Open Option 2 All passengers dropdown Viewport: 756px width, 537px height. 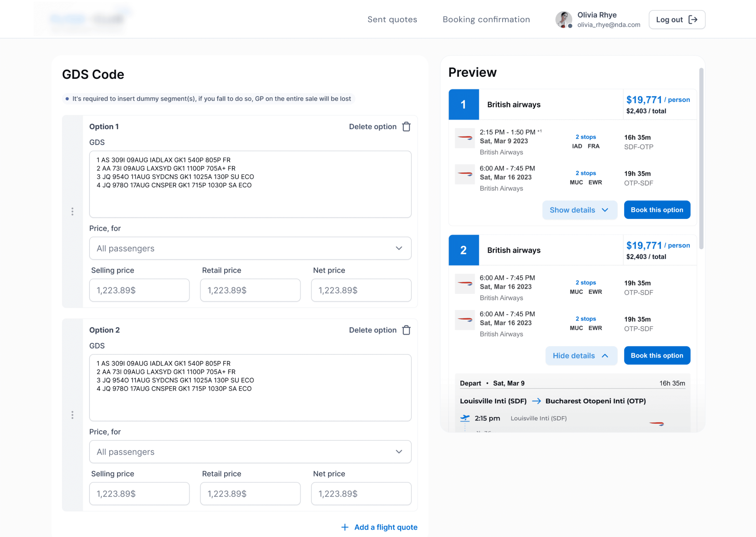(x=250, y=452)
